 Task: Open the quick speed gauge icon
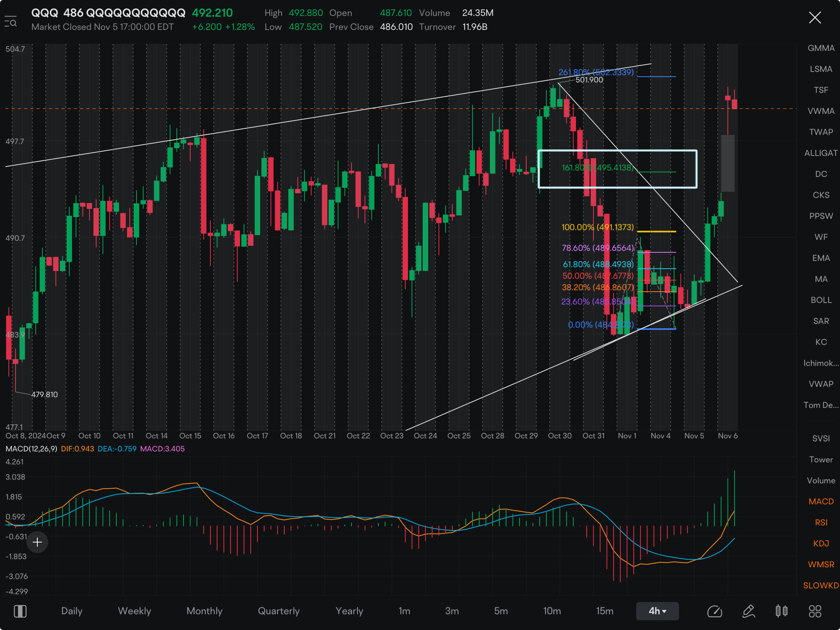(714, 611)
